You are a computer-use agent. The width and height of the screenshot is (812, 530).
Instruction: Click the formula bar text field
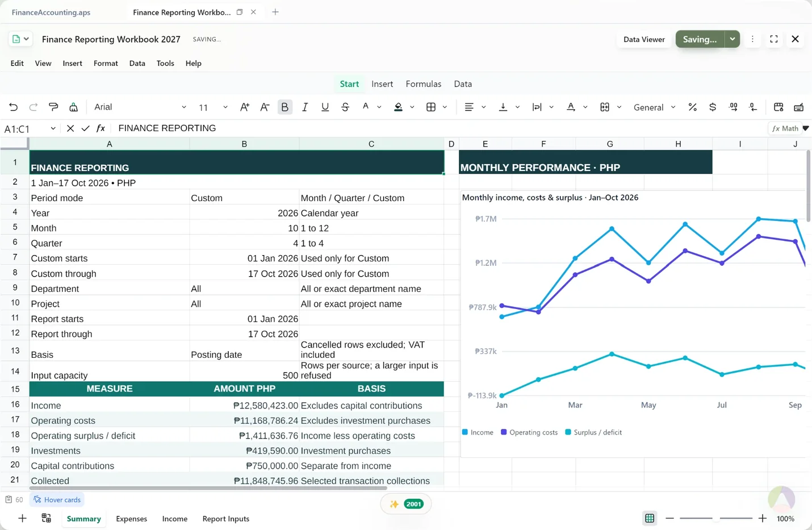pyautogui.click(x=440, y=128)
